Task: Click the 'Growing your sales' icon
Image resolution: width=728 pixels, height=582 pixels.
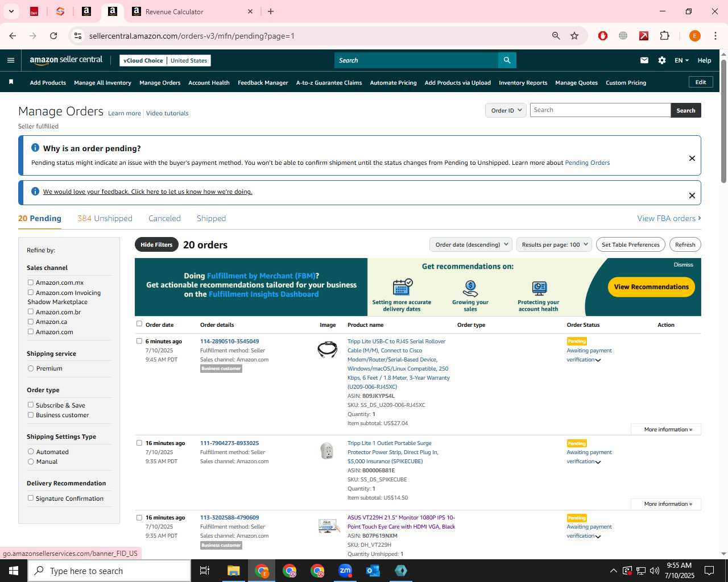Action: [x=470, y=288]
